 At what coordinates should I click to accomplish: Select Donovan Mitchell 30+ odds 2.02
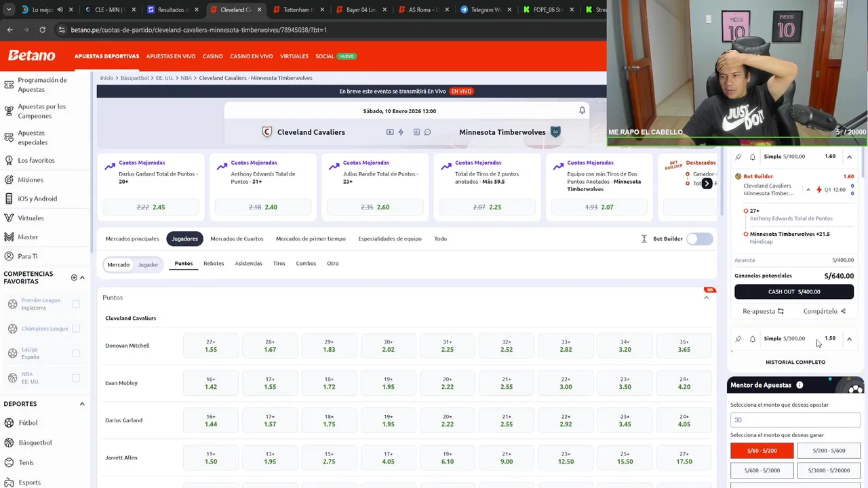pyautogui.click(x=389, y=346)
